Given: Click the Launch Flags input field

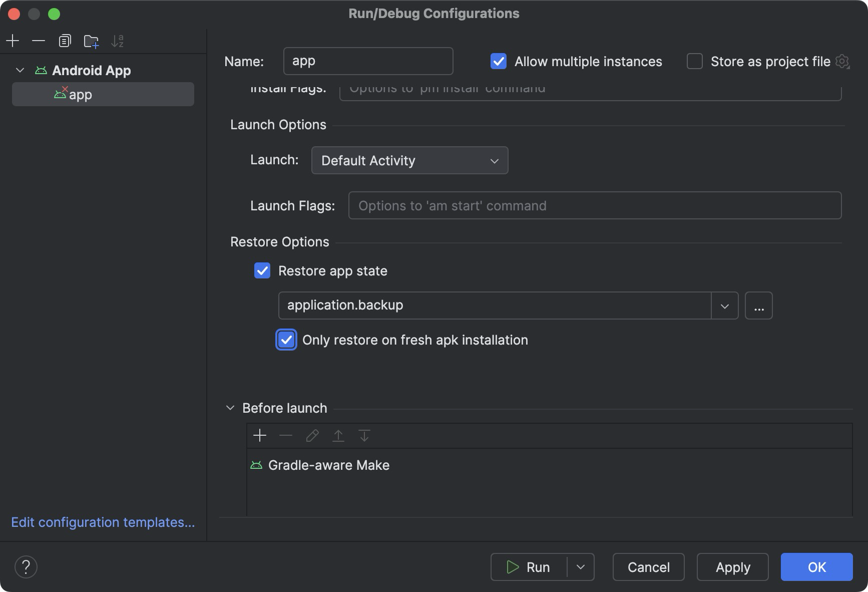Looking at the screenshot, I should [x=595, y=206].
